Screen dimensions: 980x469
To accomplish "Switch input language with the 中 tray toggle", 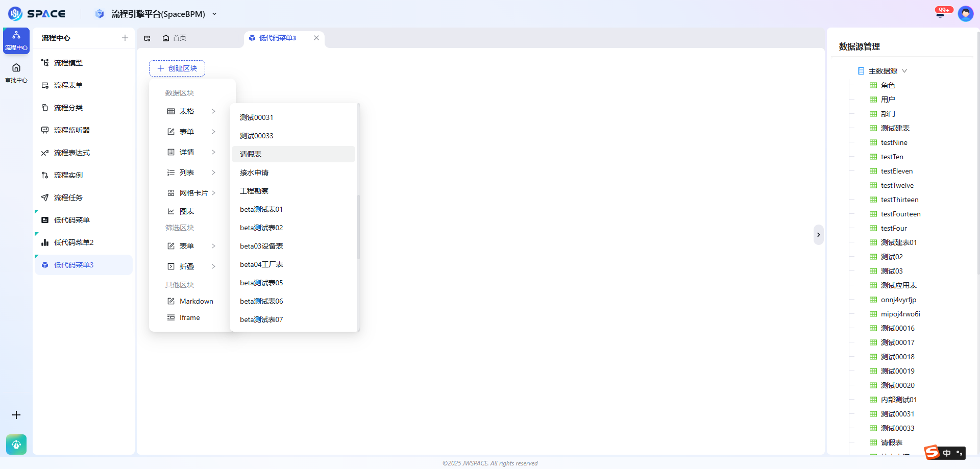I will [x=947, y=453].
